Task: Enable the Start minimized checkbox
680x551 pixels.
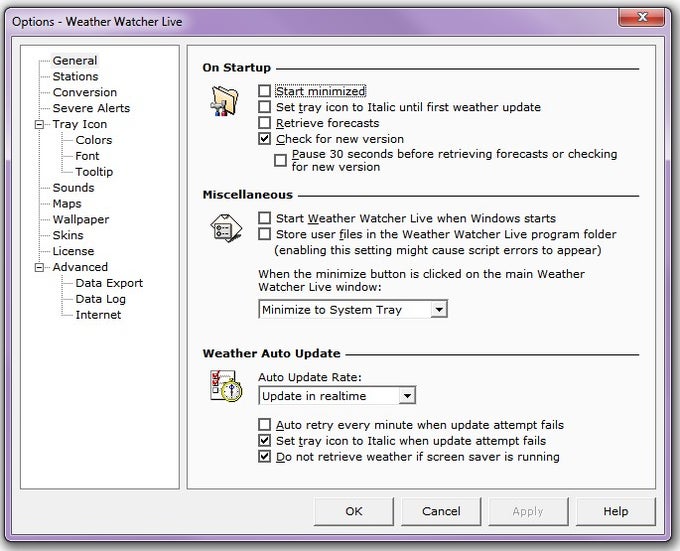Action: click(265, 91)
